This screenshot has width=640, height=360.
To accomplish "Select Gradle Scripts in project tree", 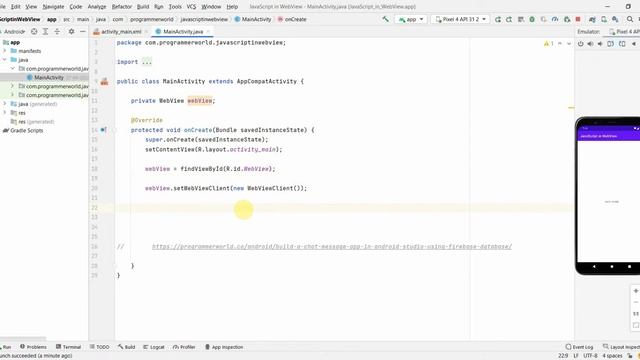I will (27, 131).
